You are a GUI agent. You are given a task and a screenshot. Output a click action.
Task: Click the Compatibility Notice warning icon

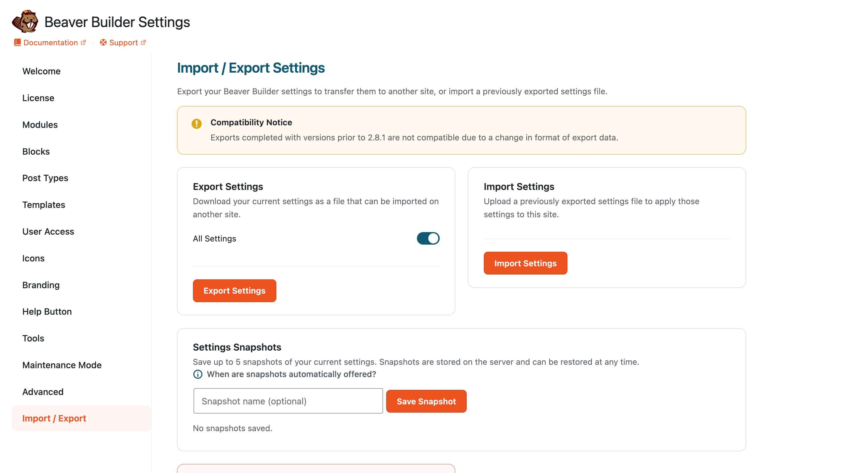pyautogui.click(x=196, y=124)
